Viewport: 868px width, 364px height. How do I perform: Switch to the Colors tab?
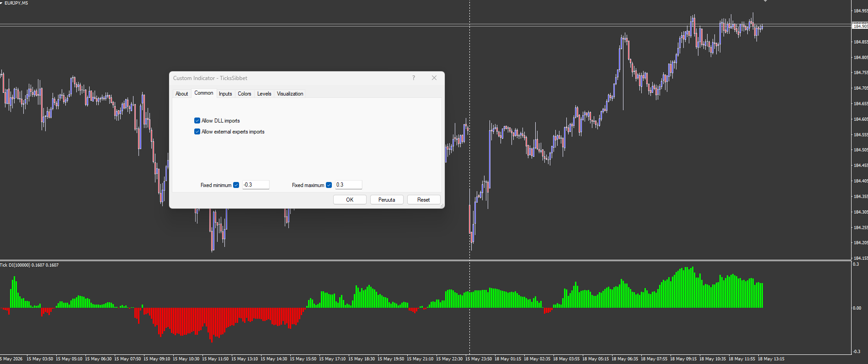tap(245, 94)
